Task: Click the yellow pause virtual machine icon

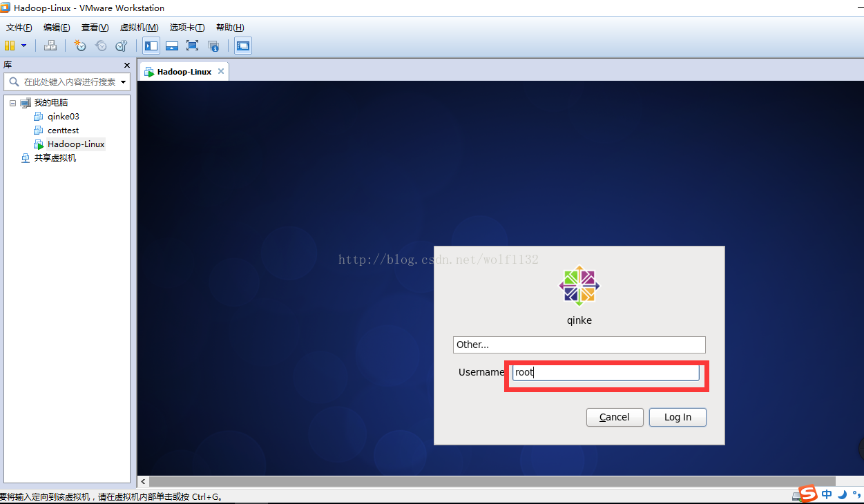Action: point(10,46)
